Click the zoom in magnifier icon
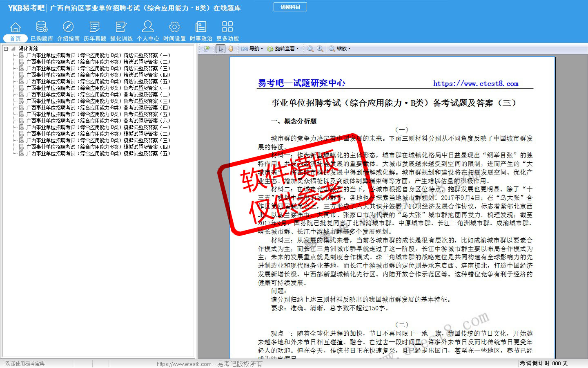Viewport: 588px width, 368px height. (320, 49)
